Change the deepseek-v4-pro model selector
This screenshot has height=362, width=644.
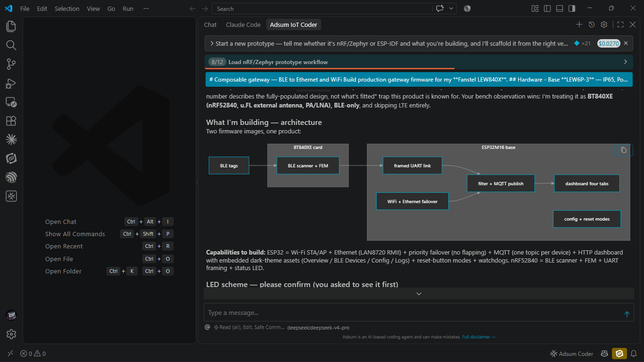tap(318, 328)
